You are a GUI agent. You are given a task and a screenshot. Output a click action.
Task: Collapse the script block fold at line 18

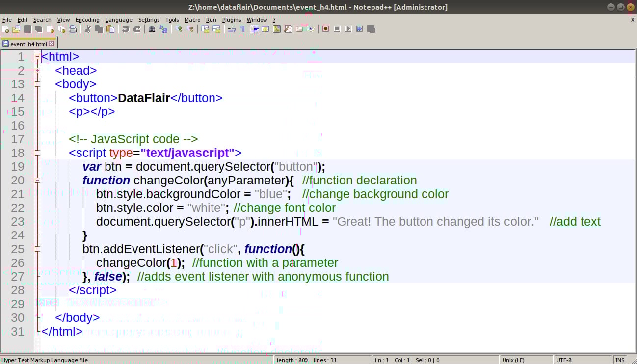38,153
